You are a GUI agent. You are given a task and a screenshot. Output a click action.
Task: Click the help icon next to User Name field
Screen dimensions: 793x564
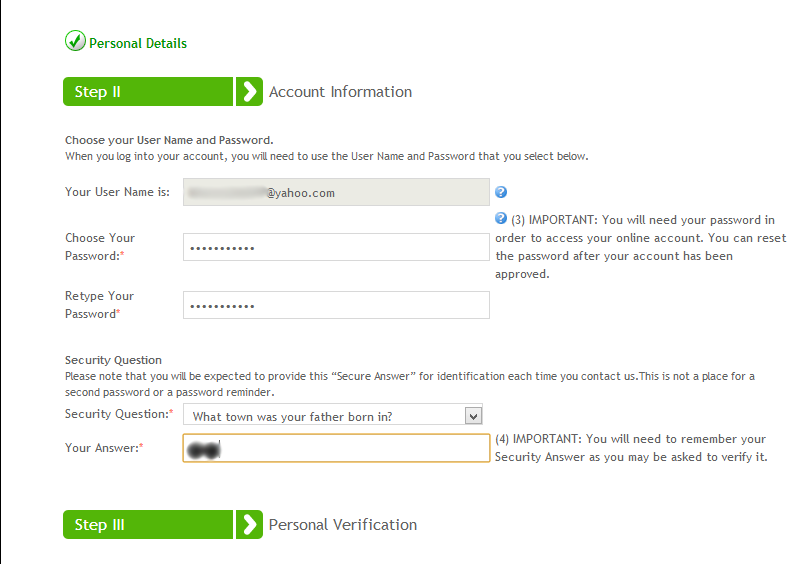pos(501,192)
